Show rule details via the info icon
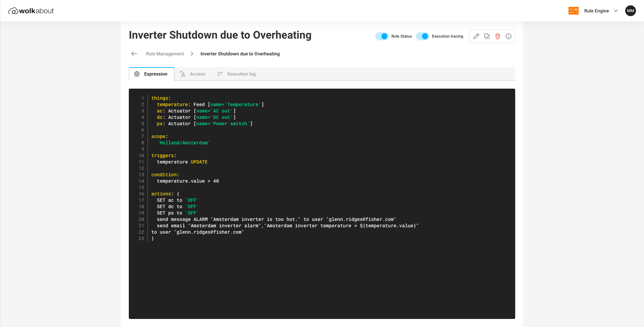The width and height of the screenshot is (644, 327). pos(508,36)
